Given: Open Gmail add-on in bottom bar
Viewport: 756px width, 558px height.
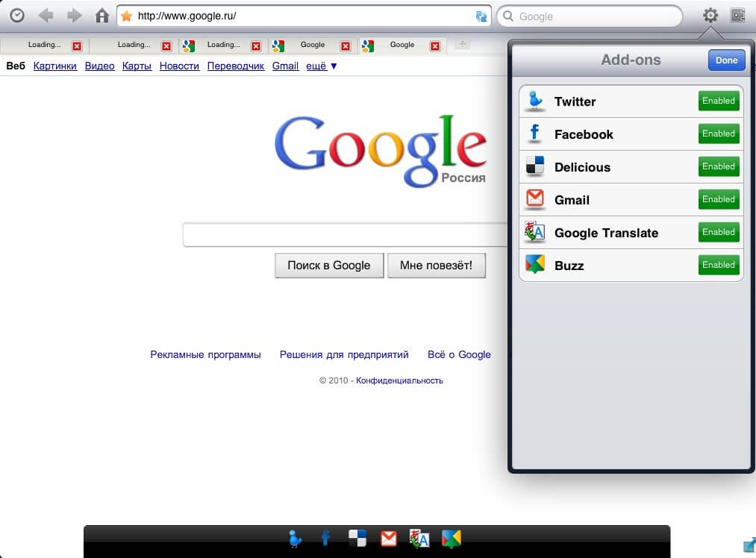Looking at the screenshot, I should coord(389,539).
